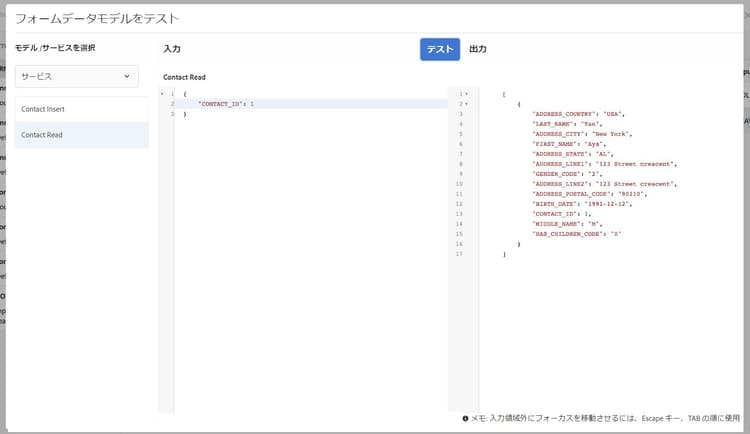The width and height of the screenshot is (750, 434).
Task: Click the Contact Read editor label
Action: 184,77
